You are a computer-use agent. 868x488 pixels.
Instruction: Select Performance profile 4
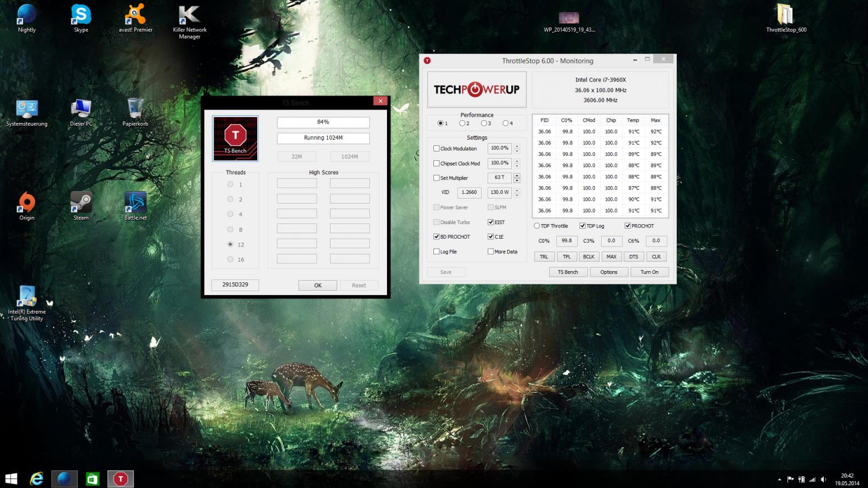(x=506, y=124)
